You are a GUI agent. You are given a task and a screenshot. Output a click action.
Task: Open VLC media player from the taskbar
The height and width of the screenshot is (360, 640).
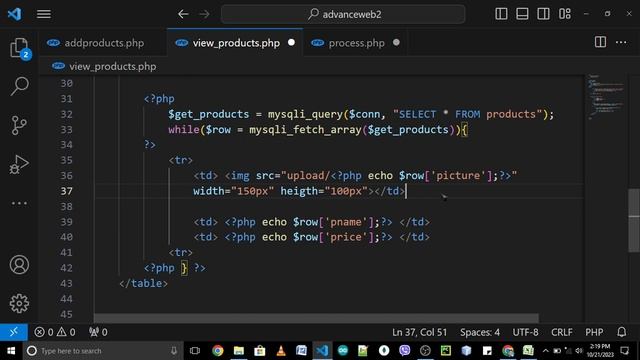pyautogui.click(x=281, y=351)
